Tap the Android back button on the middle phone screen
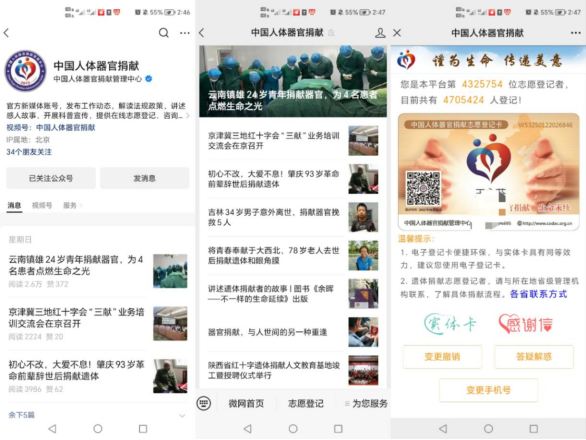The image size is (586, 440). [247, 428]
